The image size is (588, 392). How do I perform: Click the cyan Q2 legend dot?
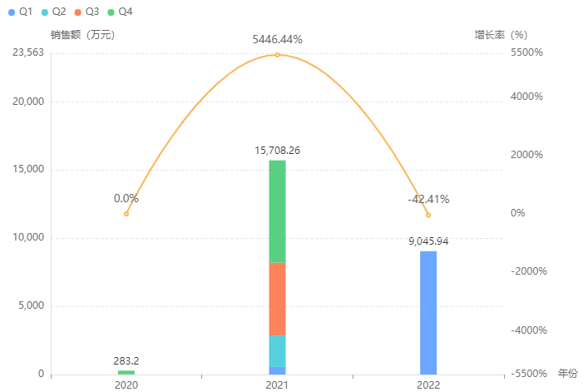pos(45,12)
